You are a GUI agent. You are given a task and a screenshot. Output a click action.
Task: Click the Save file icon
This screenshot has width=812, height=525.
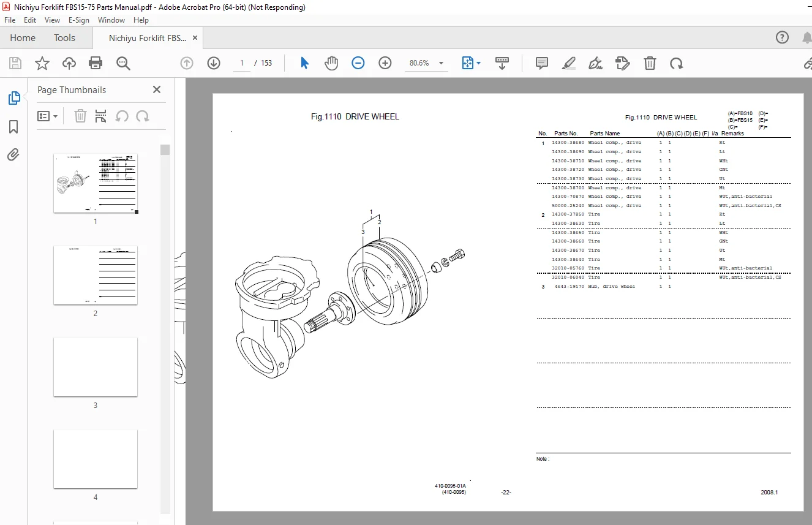pos(15,63)
